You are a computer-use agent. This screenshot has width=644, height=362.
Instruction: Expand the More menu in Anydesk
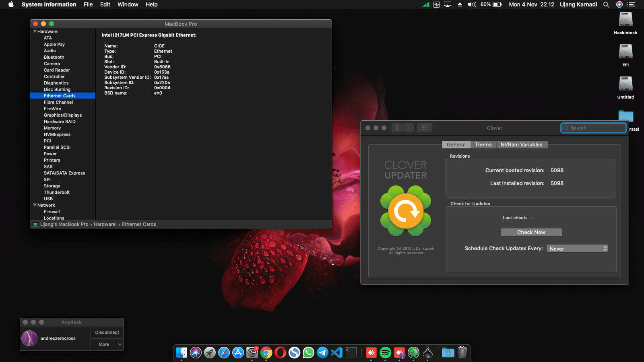(107, 344)
